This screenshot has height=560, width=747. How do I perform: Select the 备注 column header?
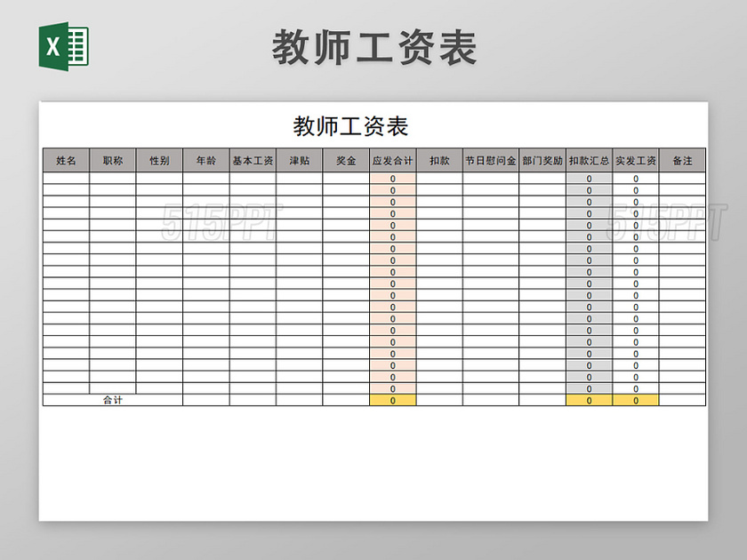[x=683, y=161]
